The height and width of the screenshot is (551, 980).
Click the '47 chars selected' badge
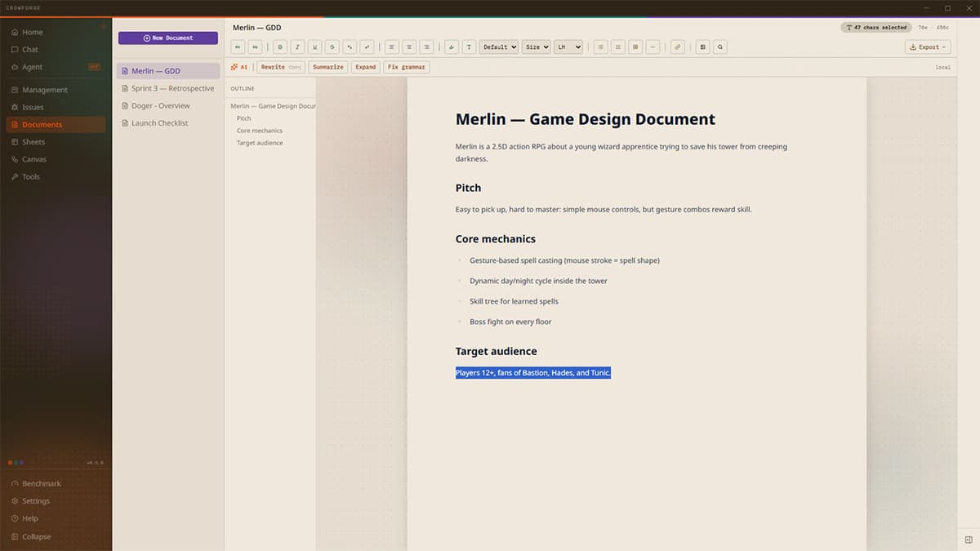pos(876,27)
